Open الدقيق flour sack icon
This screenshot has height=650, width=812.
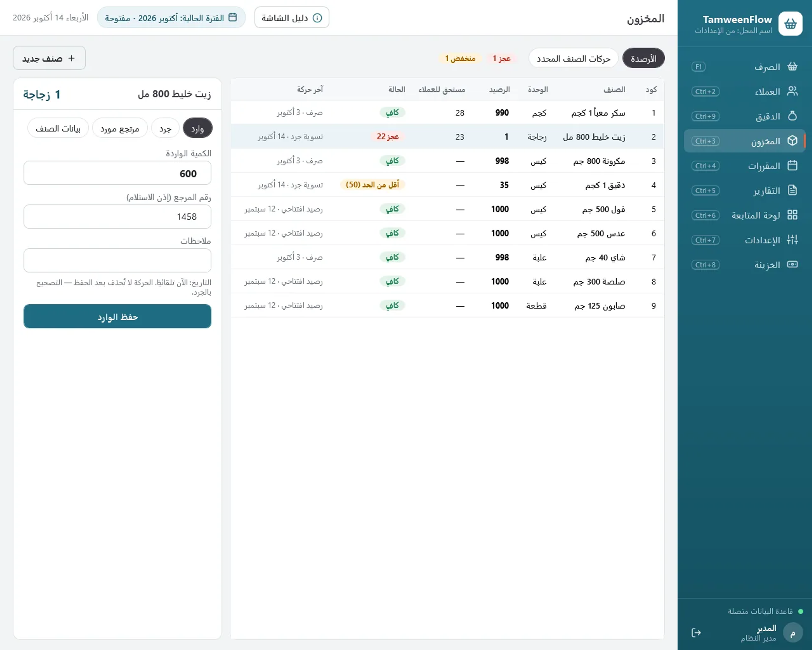tap(792, 116)
